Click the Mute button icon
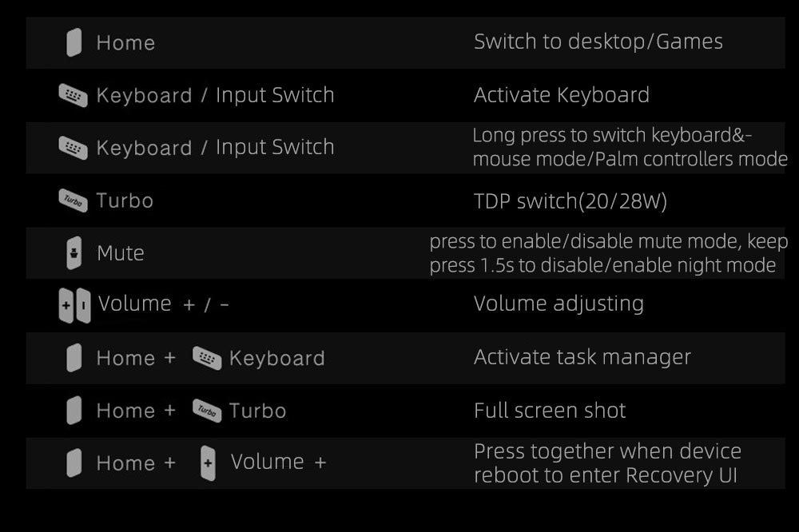 tap(74, 252)
